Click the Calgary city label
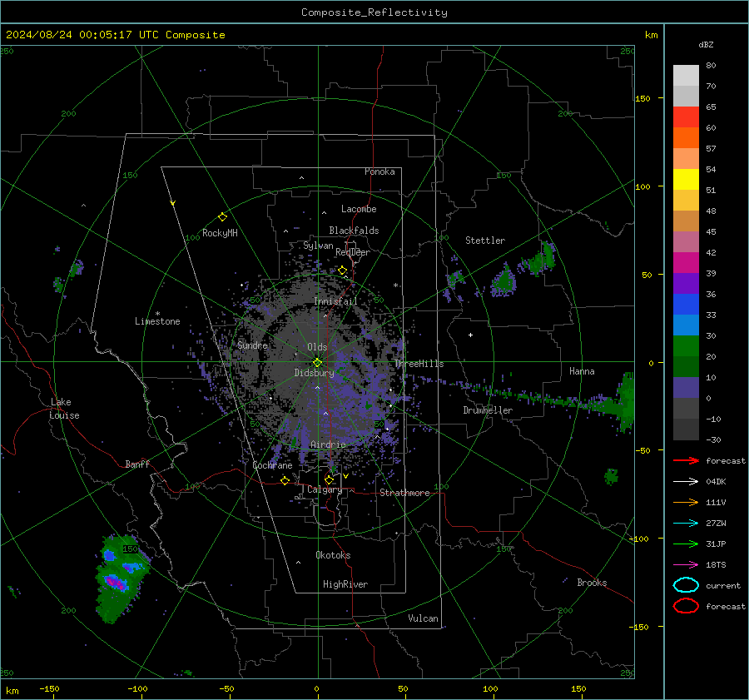 tap(325, 489)
